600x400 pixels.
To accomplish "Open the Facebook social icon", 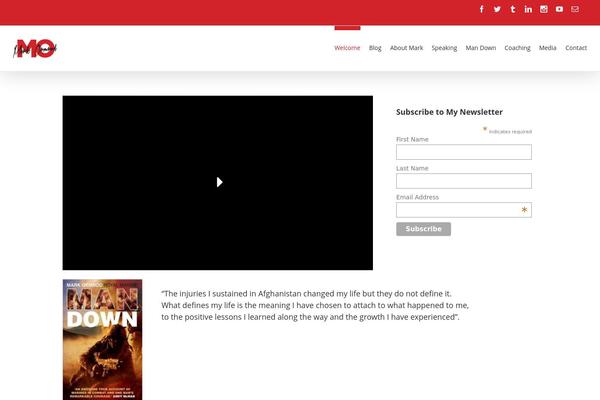I will click(482, 9).
